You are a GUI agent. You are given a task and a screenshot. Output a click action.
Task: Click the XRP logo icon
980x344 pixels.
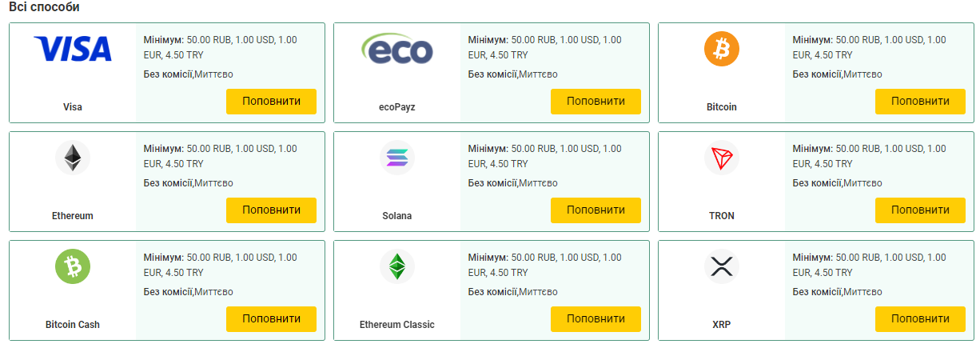pyautogui.click(x=722, y=266)
